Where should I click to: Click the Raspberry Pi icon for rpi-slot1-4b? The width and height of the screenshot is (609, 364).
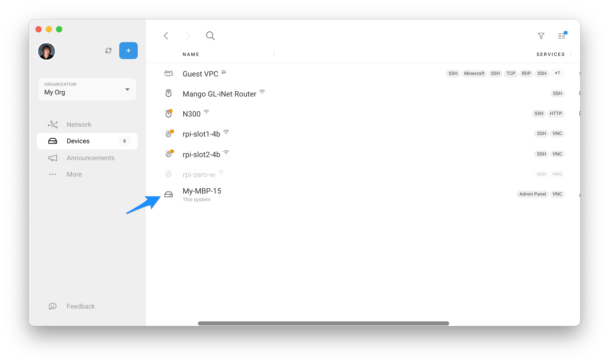coord(169,134)
